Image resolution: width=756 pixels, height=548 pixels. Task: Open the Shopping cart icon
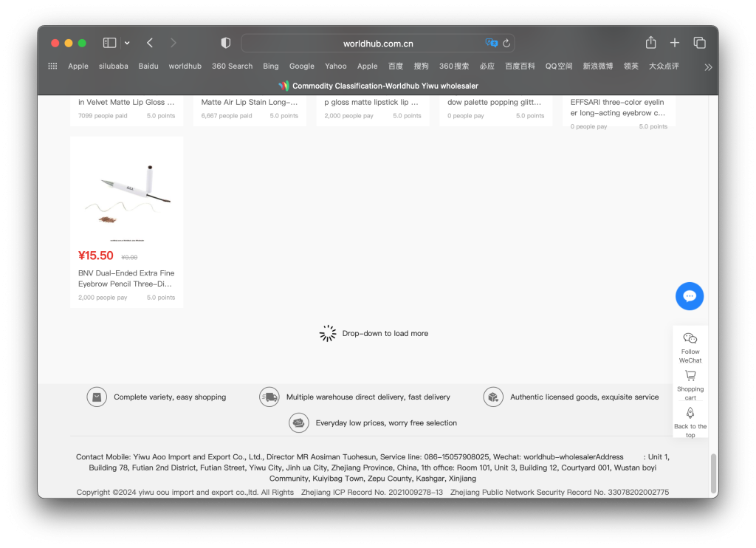[x=690, y=376]
